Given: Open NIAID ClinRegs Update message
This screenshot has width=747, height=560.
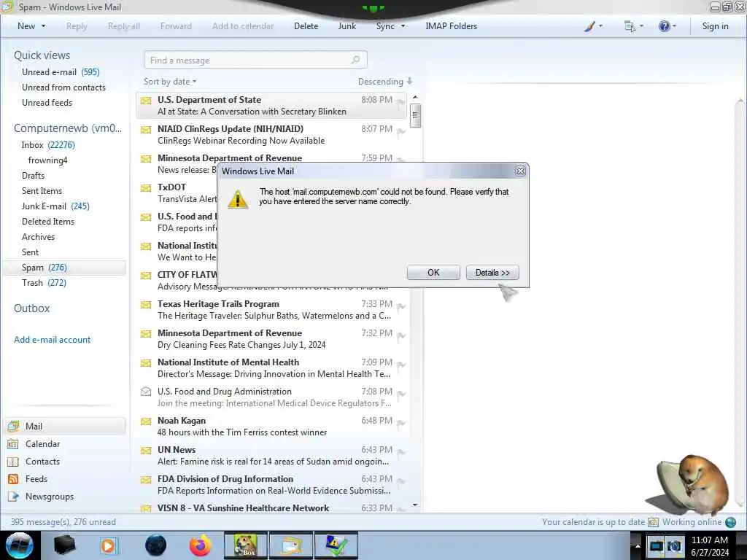Looking at the screenshot, I should 271,134.
